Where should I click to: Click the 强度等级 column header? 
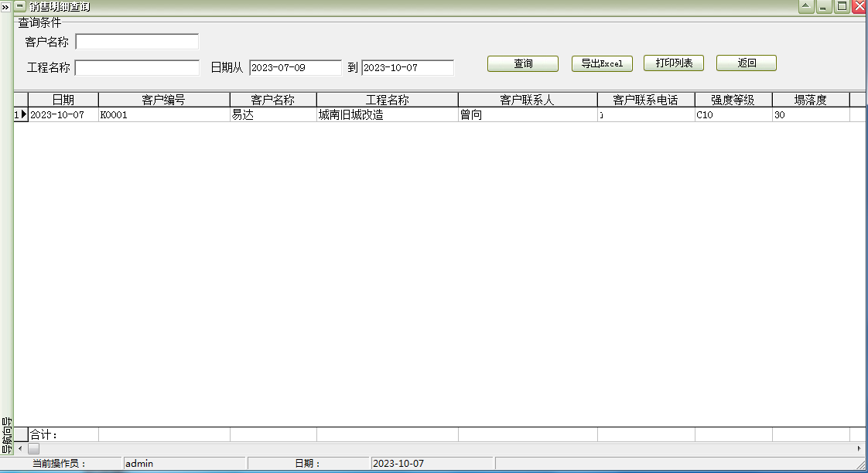click(733, 100)
